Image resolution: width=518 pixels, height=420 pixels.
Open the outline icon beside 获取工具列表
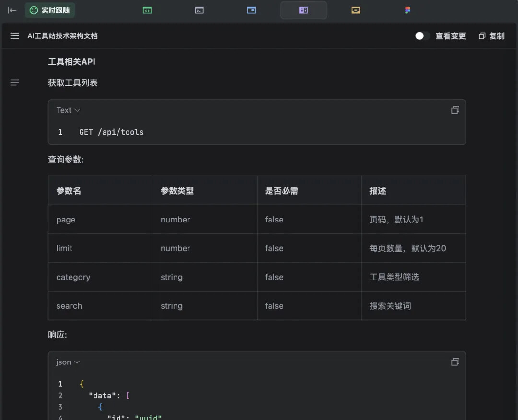coord(15,83)
